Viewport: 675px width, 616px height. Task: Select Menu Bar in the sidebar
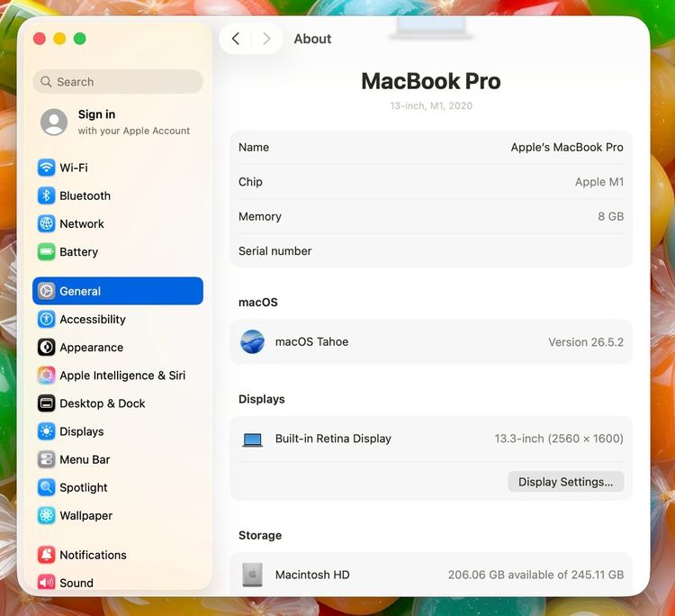118,459
